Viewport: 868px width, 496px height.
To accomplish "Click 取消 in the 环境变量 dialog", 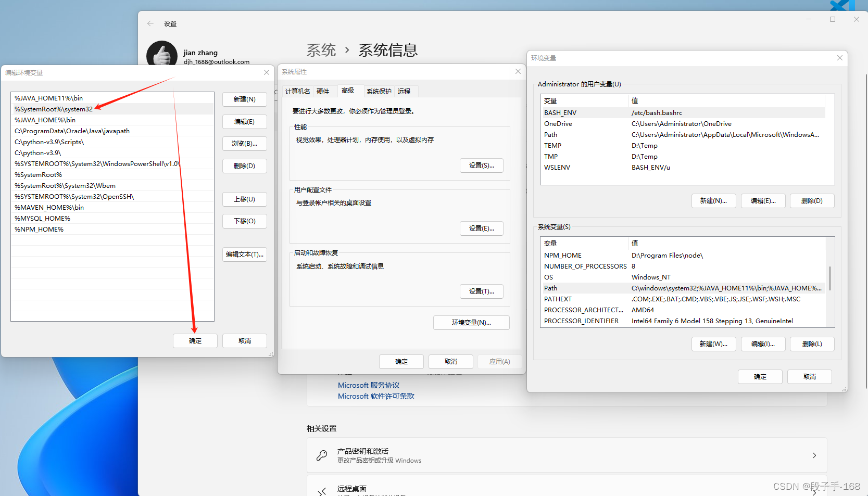I will pos(810,377).
